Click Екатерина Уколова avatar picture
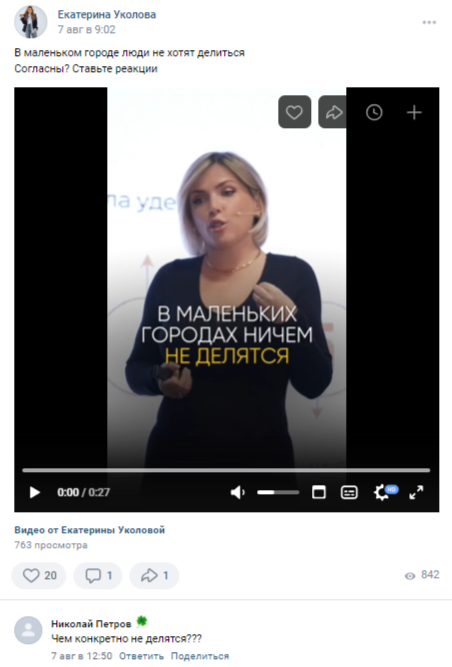452x667 pixels. click(x=31, y=22)
